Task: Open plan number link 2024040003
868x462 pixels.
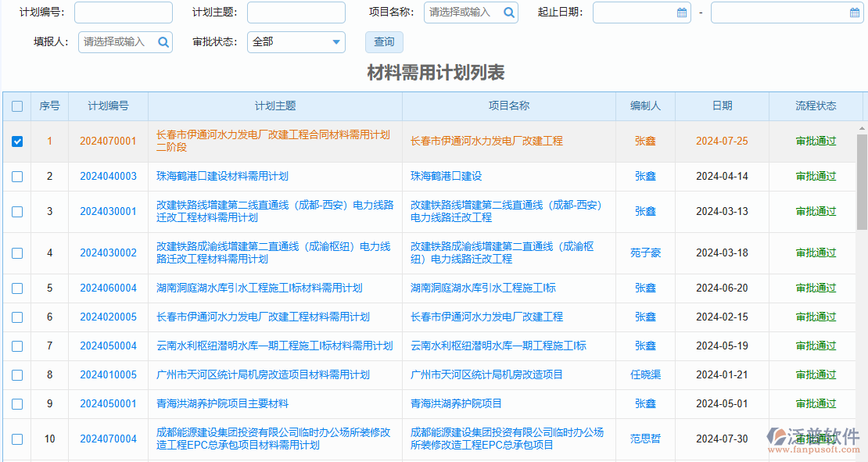Action: 107,176
